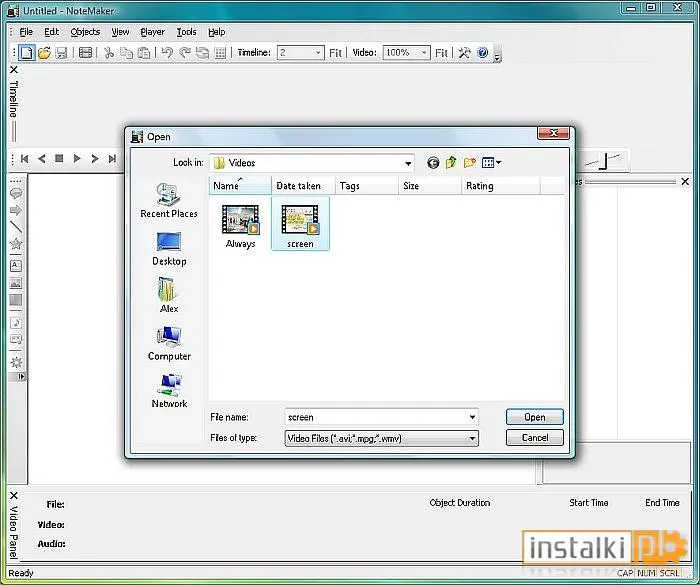Click the Open button in dialog

pyautogui.click(x=534, y=417)
